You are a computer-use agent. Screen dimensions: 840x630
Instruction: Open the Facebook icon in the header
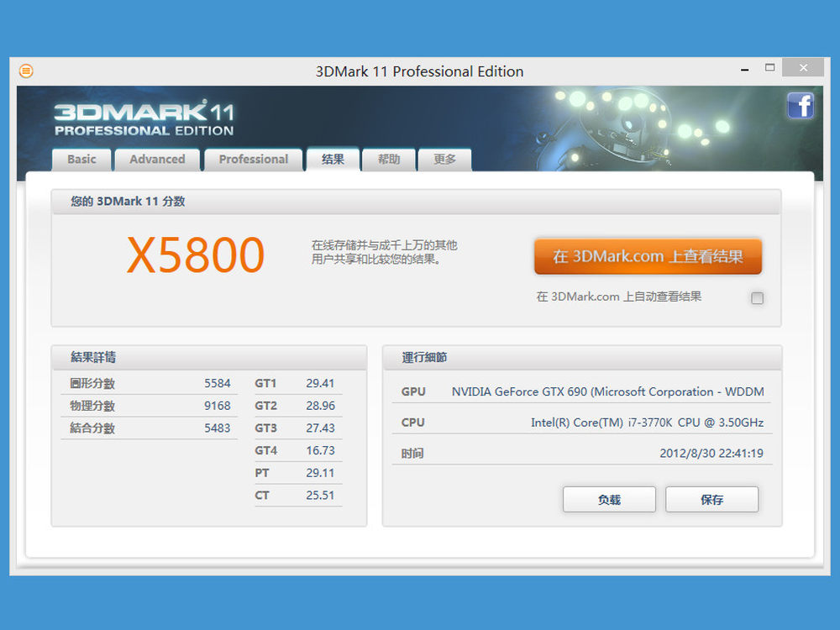coord(800,106)
